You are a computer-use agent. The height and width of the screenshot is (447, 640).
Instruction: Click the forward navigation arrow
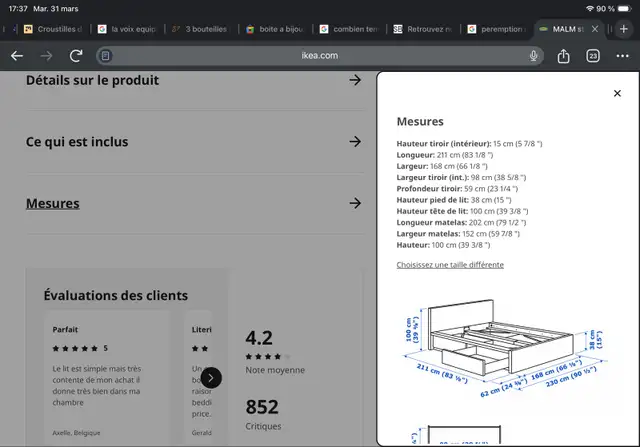[x=46, y=56]
